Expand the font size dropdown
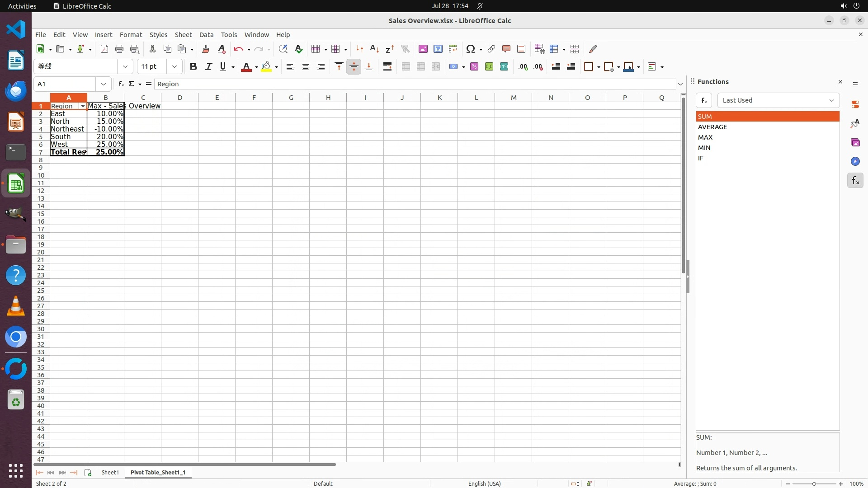This screenshot has height=488, width=868. pos(174,66)
